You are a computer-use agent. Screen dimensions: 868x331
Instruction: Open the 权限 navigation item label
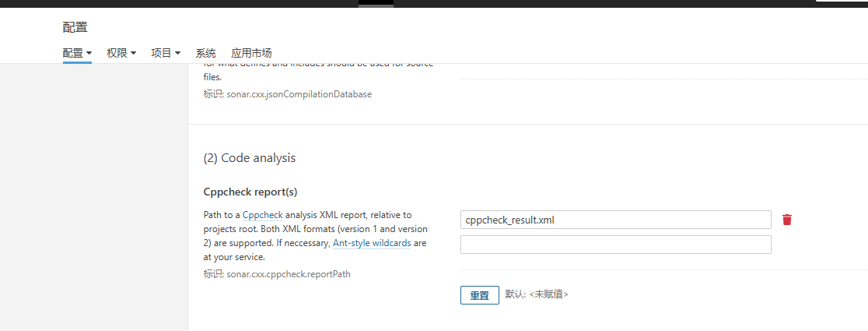click(117, 53)
